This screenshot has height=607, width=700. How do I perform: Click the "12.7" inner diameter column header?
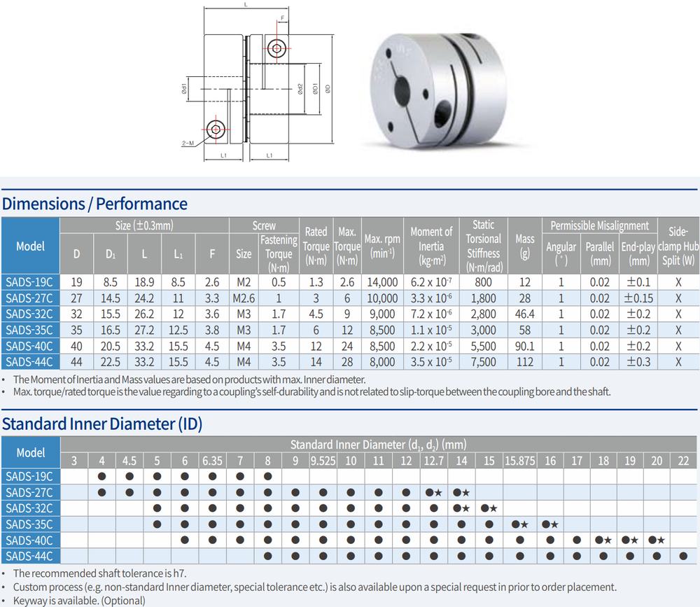pyautogui.click(x=433, y=460)
